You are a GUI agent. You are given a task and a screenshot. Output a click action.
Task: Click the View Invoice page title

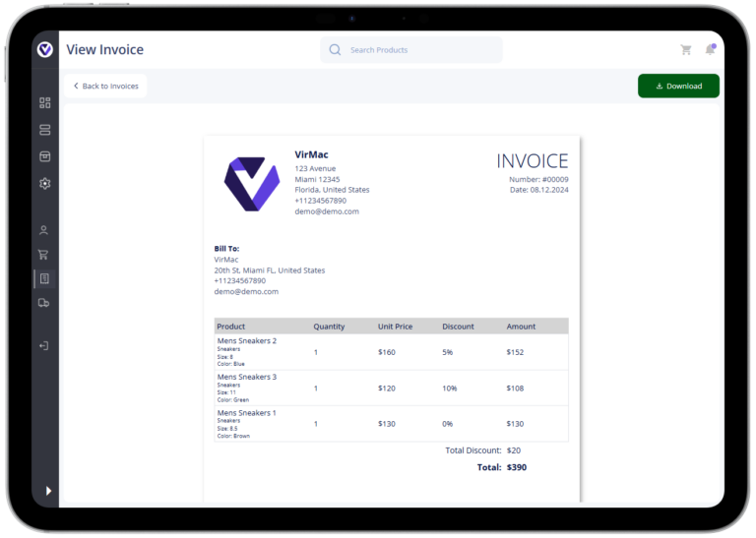click(x=104, y=49)
